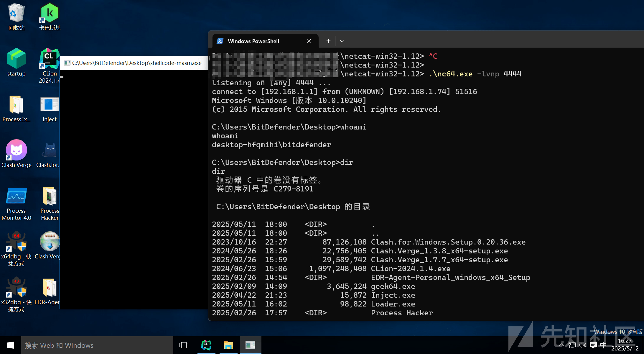
Task: Select the Clash Verge desktop shortcut
Action: [17, 154]
